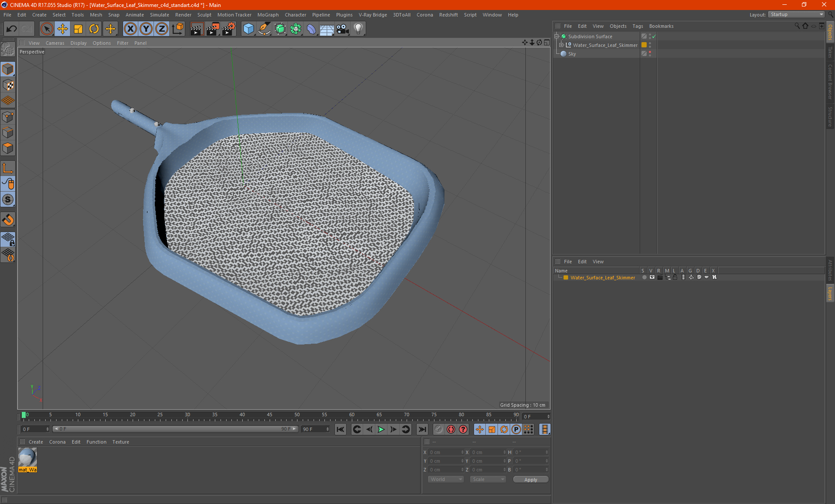Click Water_Surface_Leaf_Skimmer layer color swatch in Object Manager
Image resolution: width=835 pixels, height=504 pixels.
pyautogui.click(x=644, y=45)
